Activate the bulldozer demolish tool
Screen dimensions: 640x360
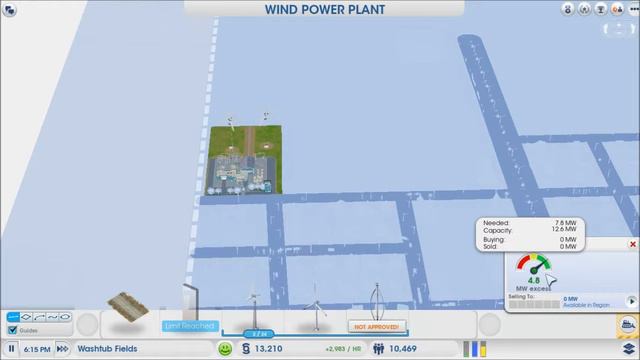[627, 326]
